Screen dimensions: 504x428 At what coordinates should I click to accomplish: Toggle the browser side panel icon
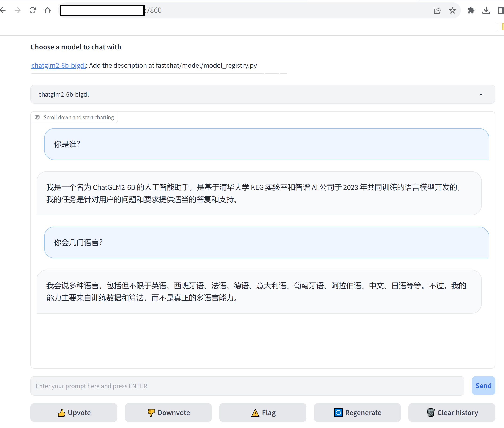pos(500,11)
